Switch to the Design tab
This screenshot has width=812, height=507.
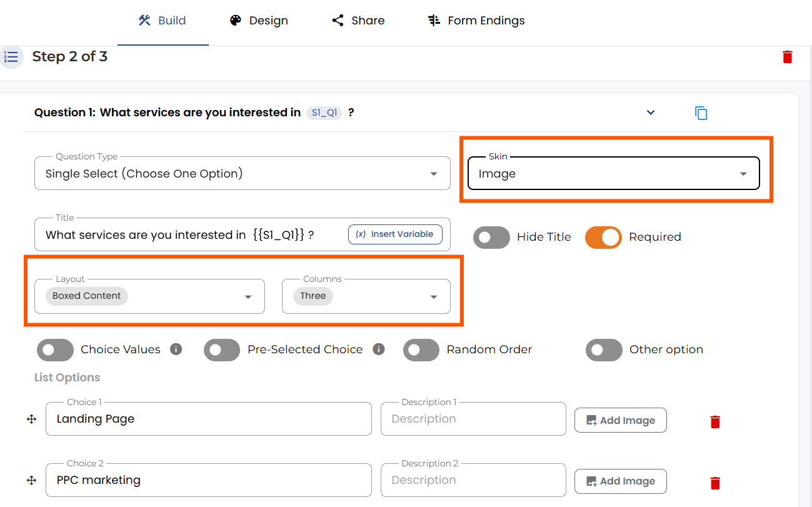pyautogui.click(x=259, y=21)
